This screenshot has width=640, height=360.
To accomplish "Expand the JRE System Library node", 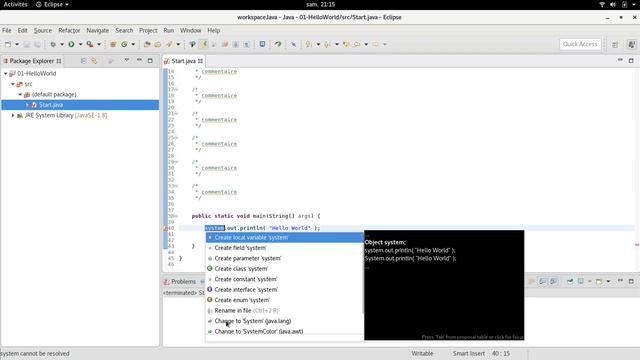I will 13,116.
